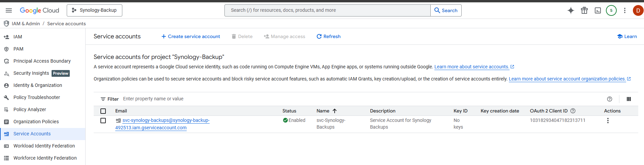Open Workload Identity Federation page

[42, 146]
